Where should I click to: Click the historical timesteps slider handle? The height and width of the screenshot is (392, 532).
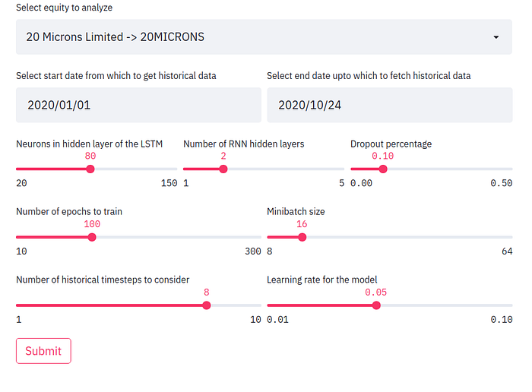click(207, 305)
